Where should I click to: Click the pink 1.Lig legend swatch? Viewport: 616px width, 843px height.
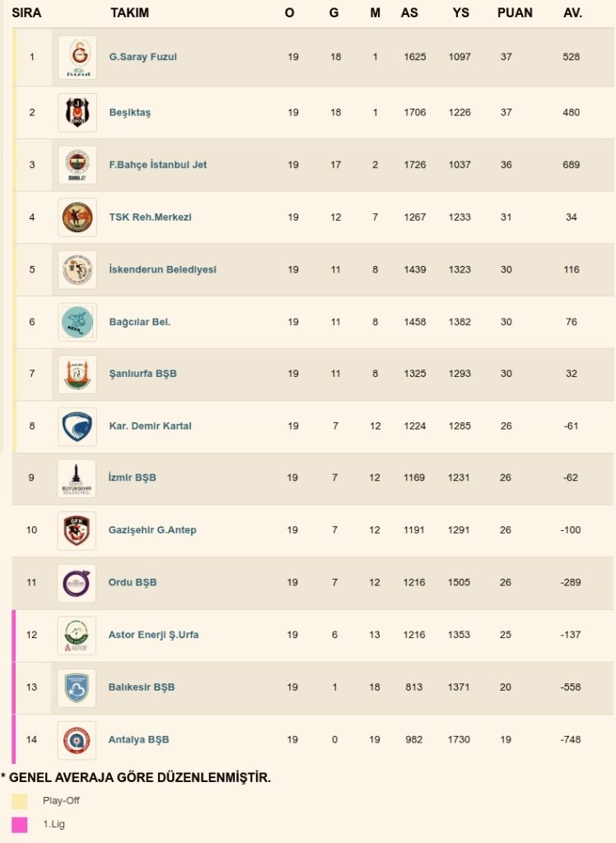tap(20, 824)
